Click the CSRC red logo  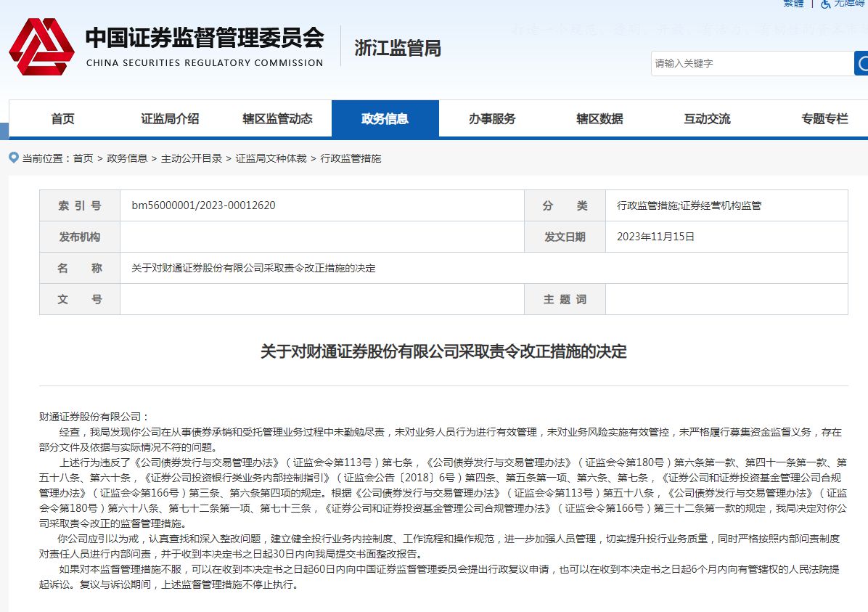coord(41,47)
